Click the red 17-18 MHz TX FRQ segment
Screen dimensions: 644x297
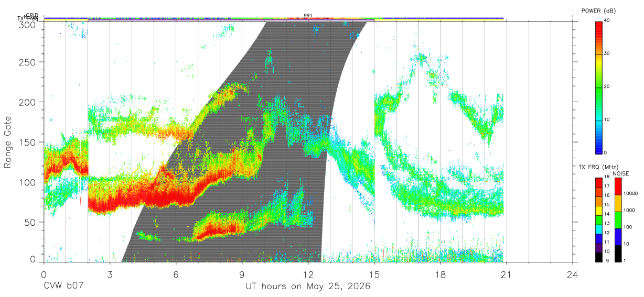(x=599, y=182)
